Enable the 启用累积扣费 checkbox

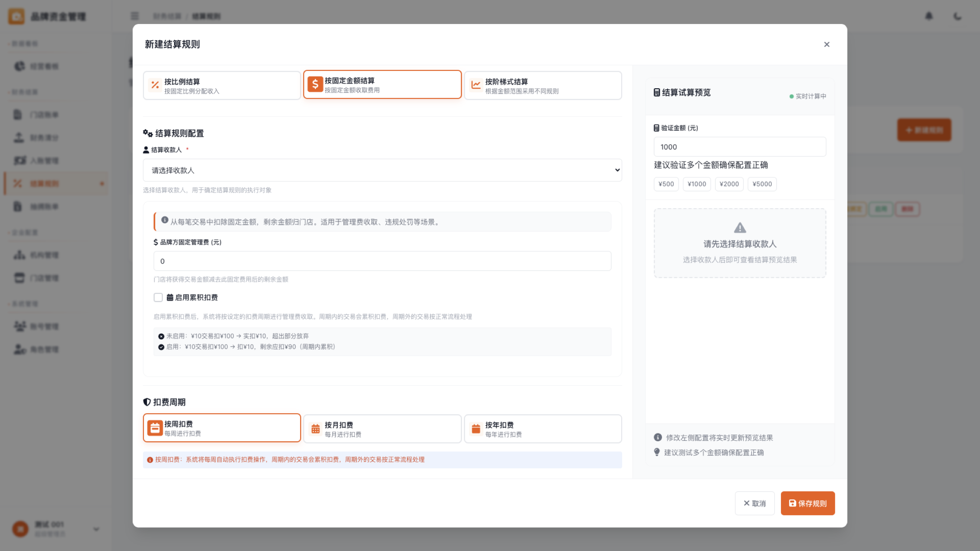[x=158, y=297]
